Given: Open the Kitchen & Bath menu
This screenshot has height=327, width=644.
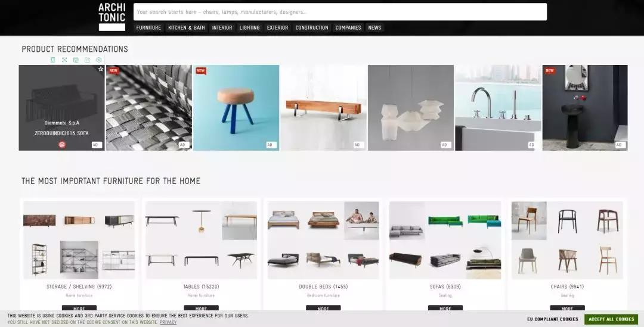Looking at the screenshot, I should point(187,27).
